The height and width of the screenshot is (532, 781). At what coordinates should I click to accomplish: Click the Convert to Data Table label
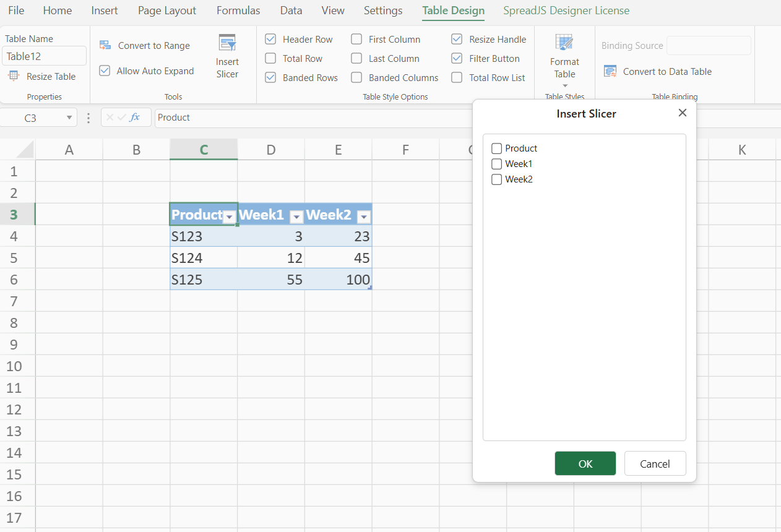pyautogui.click(x=667, y=71)
